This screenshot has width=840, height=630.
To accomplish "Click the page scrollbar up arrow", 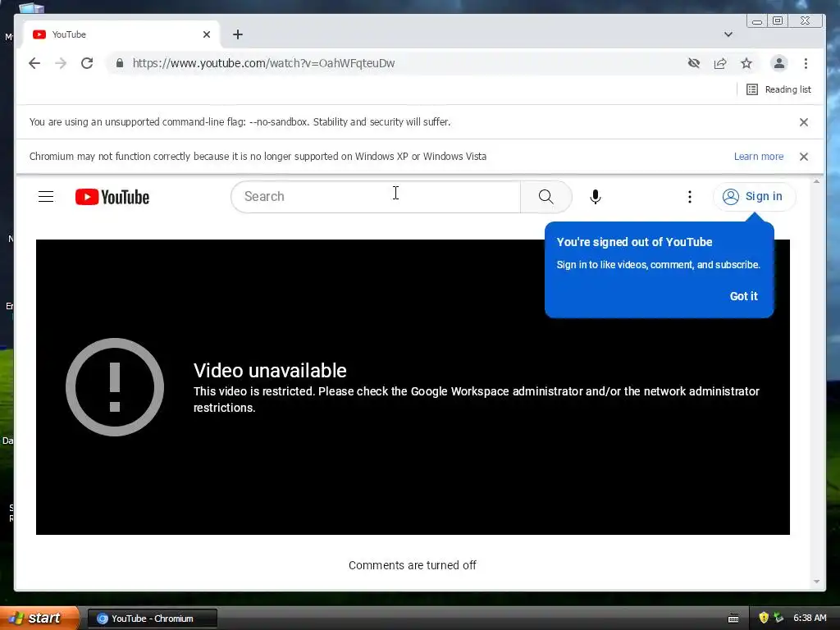I will 816,182.
